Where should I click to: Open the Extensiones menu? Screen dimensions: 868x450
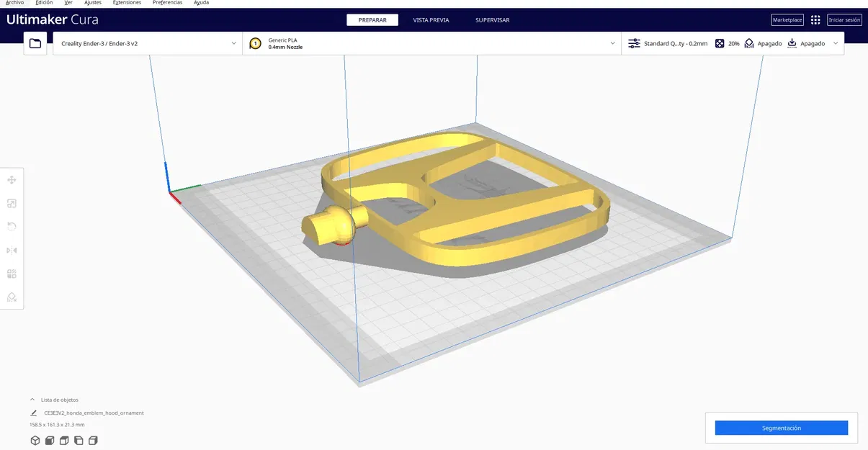coord(127,2)
